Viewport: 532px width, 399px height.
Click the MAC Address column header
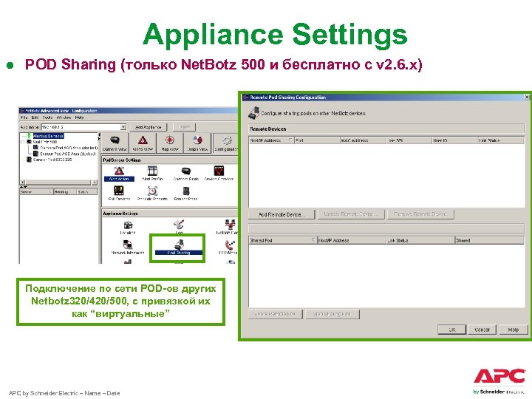pos(363,140)
